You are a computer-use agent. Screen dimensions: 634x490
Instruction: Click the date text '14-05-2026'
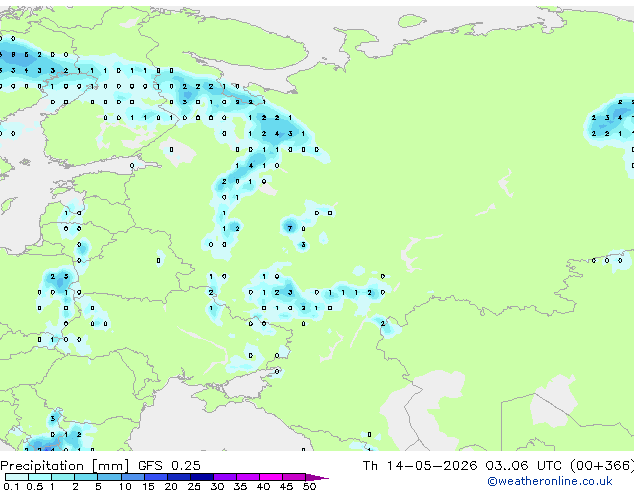click(x=431, y=466)
